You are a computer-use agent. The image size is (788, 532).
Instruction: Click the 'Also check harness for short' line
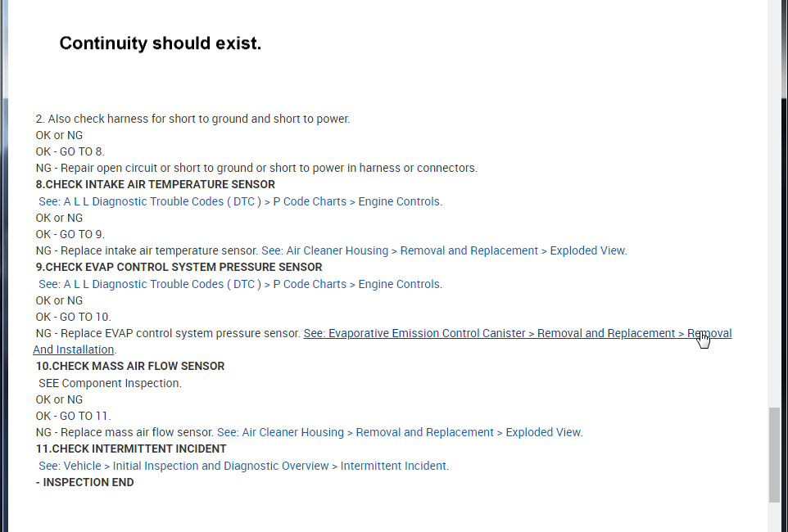click(192, 119)
